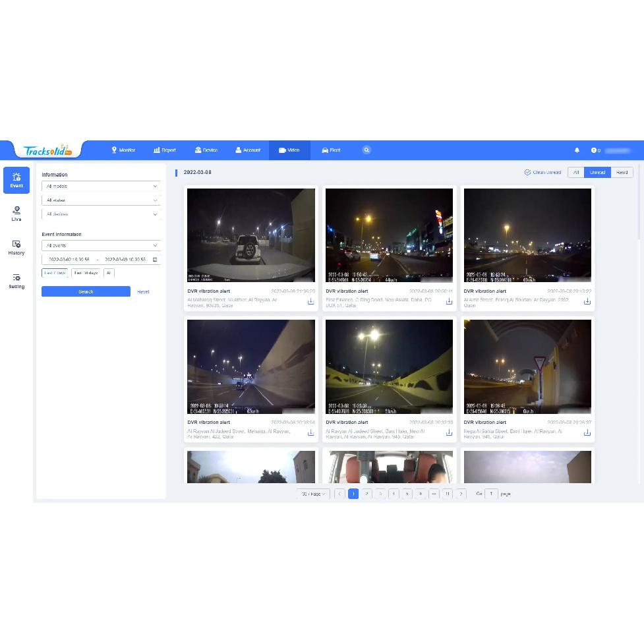
Task: Click the search magnifier in top bar
Action: point(366,150)
